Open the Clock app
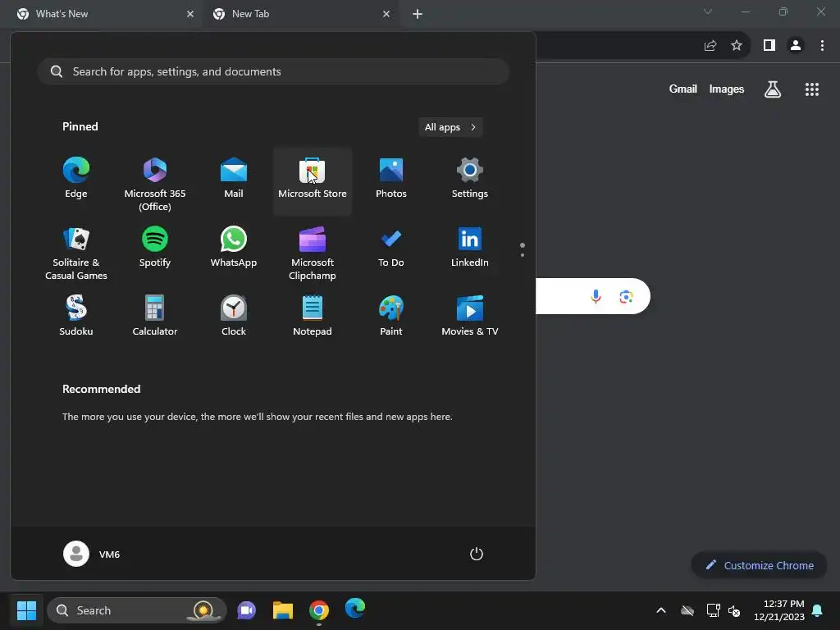The width and height of the screenshot is (840, 630). 234,316
